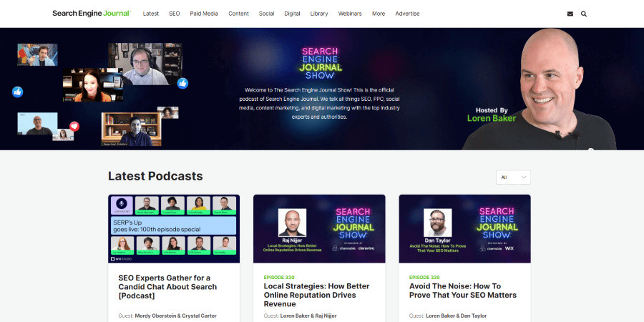Viewport: 644px width, 322px height.
Task: Open the Raj Nijjer episode thumbnail
Action: click(x=319, y=229)
